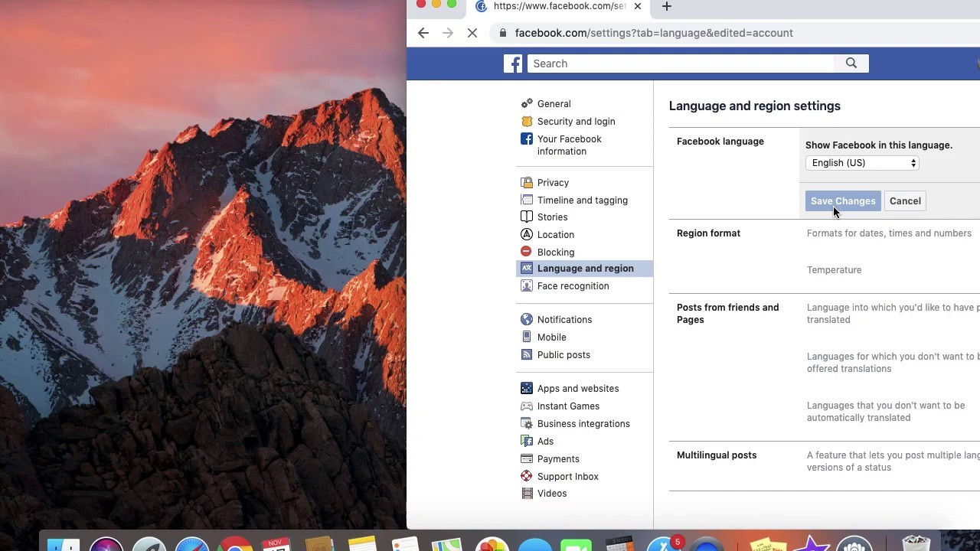Screen dimensions: 980x551
Task: Open Google Chrome from the Dock
Action: click(x=235, y=545)
